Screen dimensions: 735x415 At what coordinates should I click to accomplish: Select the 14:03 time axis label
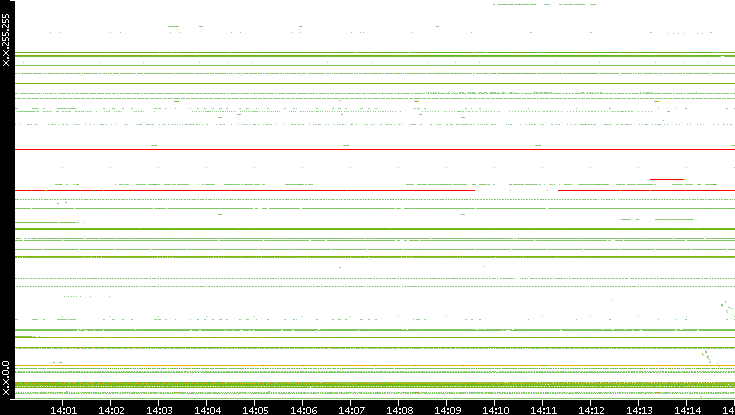pyautogui.click(x=159, y=410)
